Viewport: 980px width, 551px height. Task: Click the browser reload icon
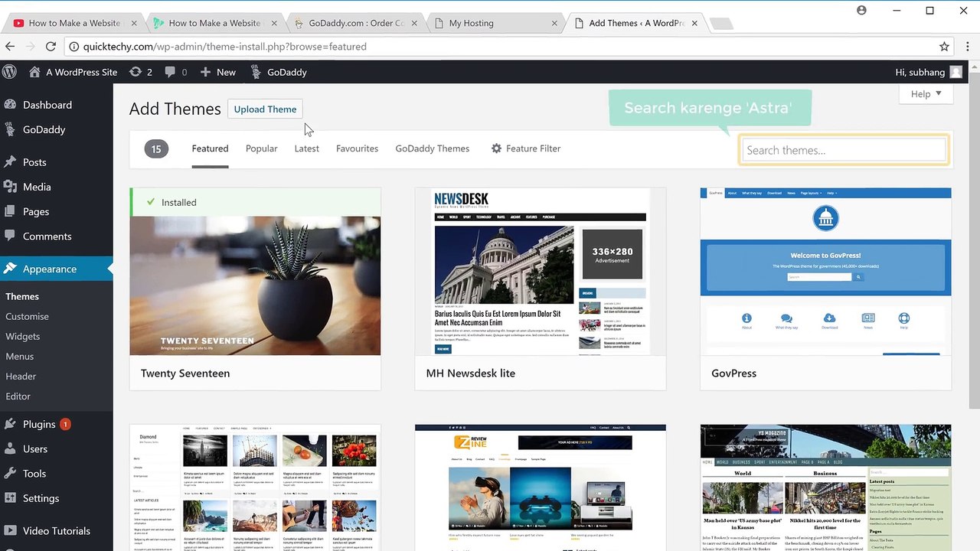[51, 47]
